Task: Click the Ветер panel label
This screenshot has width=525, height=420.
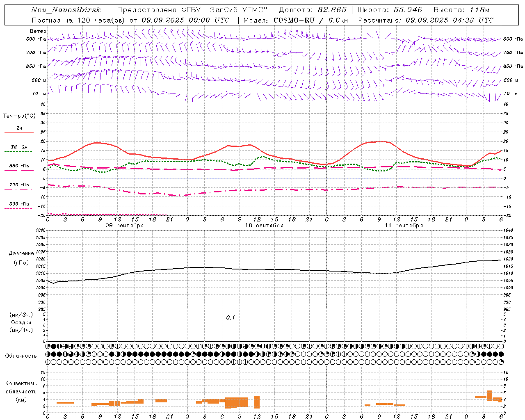Action: [38, 31]
